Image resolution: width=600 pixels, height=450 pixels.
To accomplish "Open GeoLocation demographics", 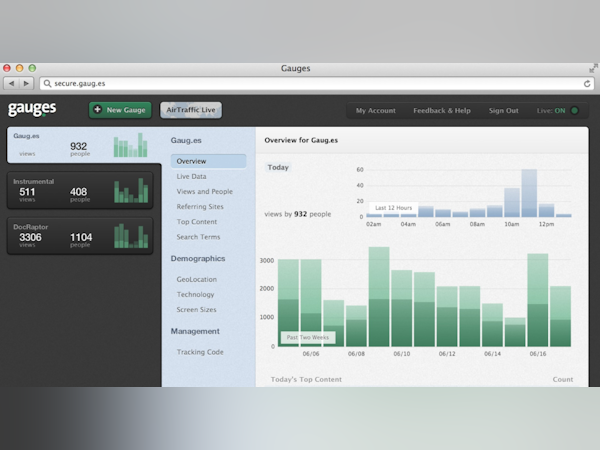I will pyautogui.click(x=197, y=279).
